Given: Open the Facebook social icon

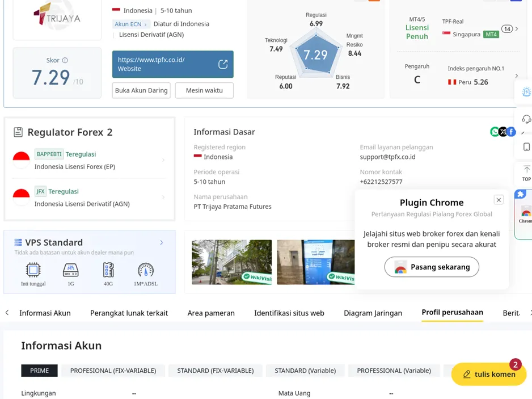Looking at the screenshot, I should coord(512,132).
